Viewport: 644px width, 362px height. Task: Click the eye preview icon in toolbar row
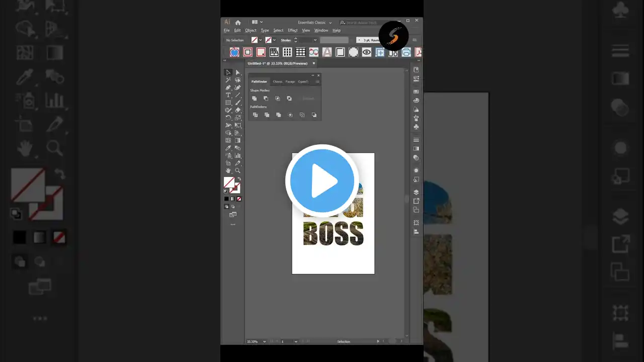point(367,52)
